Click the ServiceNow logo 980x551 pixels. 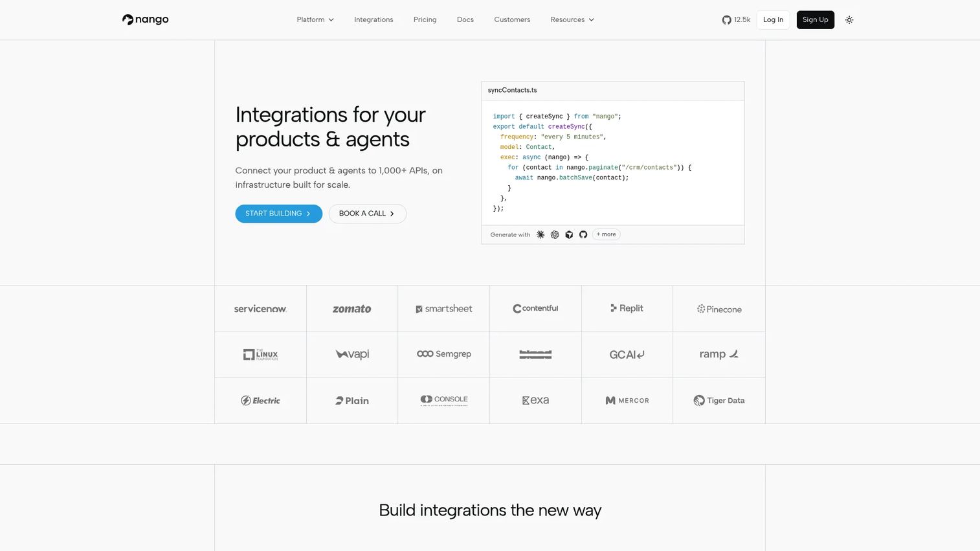coord(260,309)
